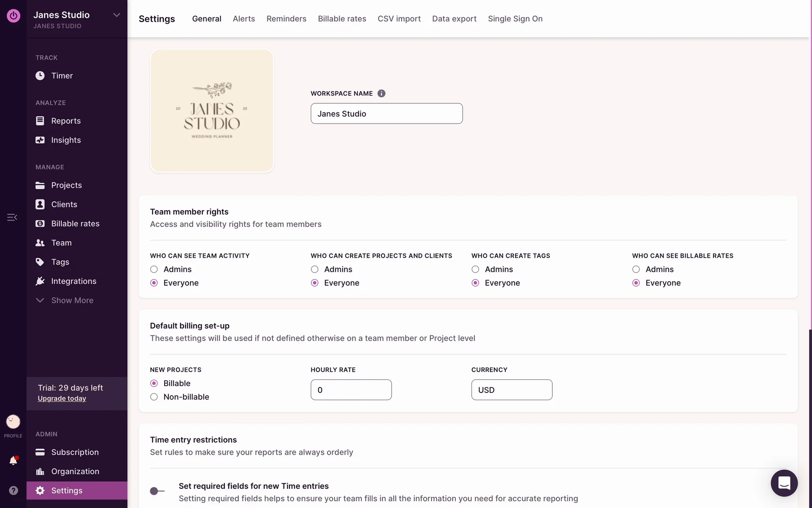
Task: Open the Data export tab
Action: coord(454,19)
